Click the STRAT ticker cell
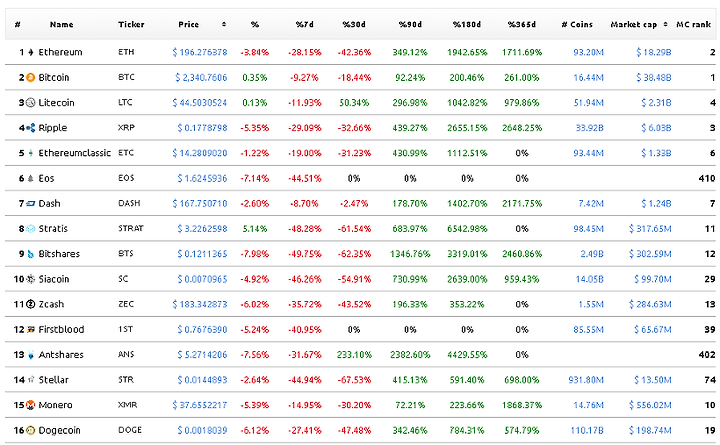Viewport: 720px width, 445px height. [x=131, y=228]
